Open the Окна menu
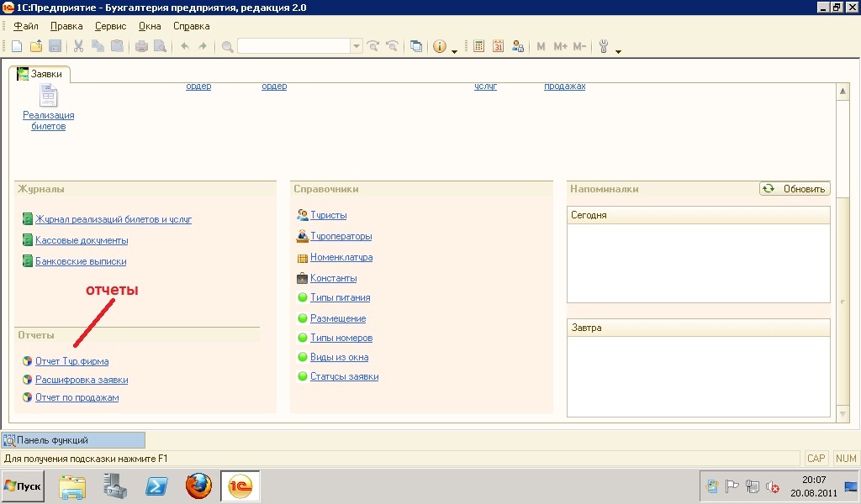861x504 pixels. click(x=150, y=26)
